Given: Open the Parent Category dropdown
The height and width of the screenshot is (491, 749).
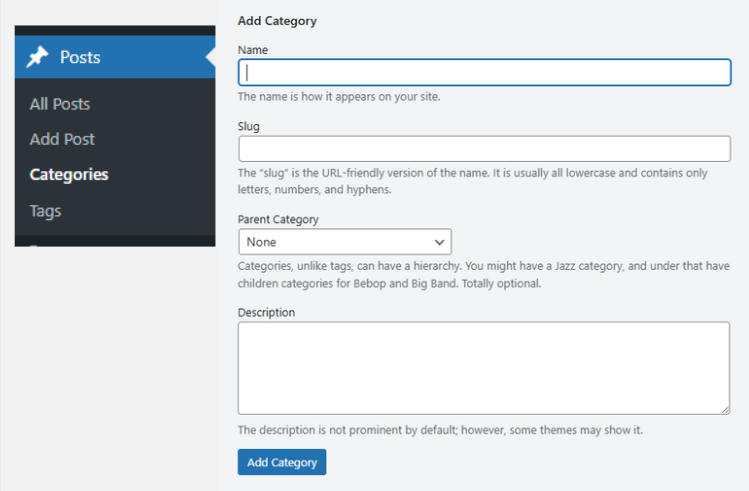Looking at the screenshot, I should pos(344,242).
